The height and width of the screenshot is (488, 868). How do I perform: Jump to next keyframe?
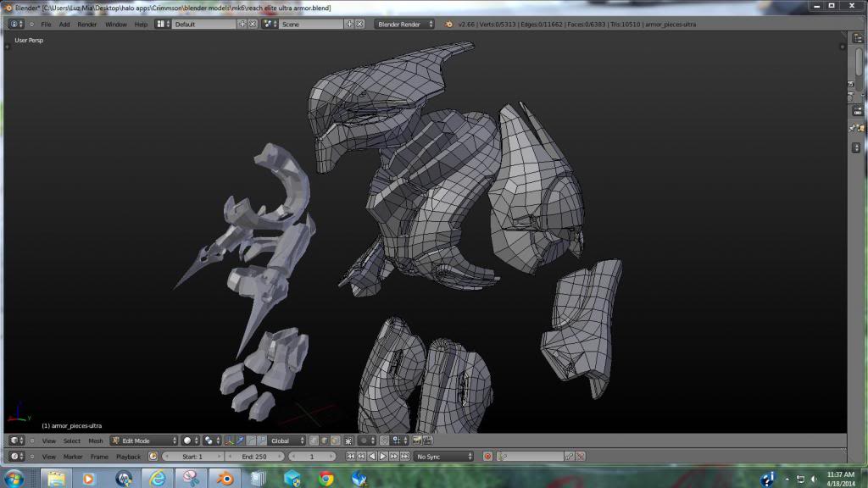coord(393,457)
